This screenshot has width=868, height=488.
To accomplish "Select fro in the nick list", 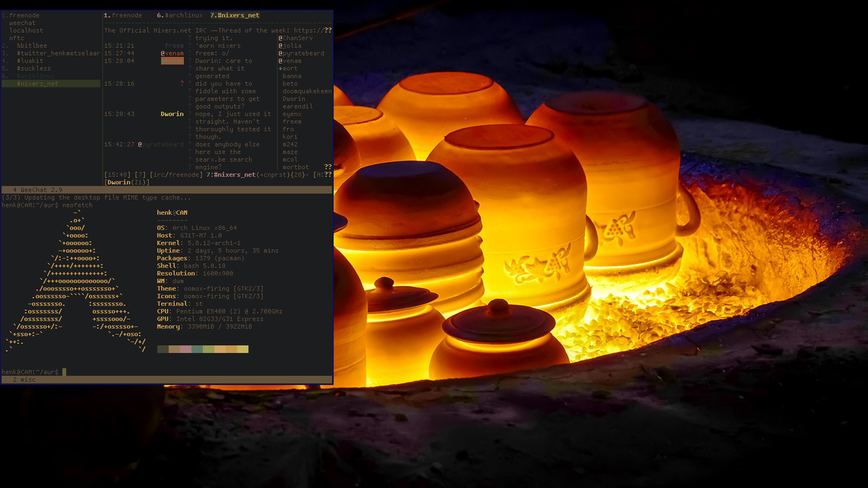I will (289, 129).
